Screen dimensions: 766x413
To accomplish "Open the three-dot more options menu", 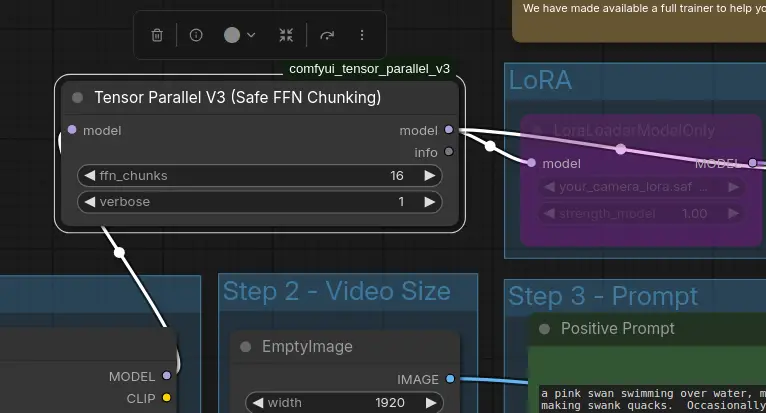I will click(362, 35).
